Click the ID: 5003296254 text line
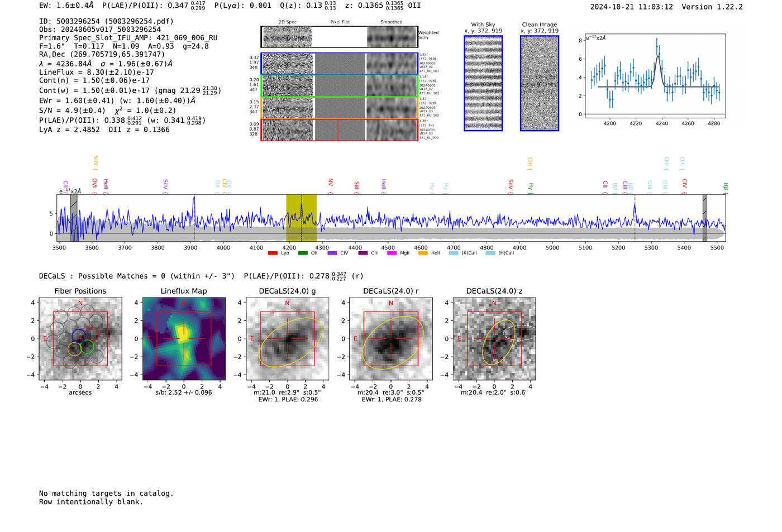The height and width of the screenshot is (532, 782). click(106, 21)
